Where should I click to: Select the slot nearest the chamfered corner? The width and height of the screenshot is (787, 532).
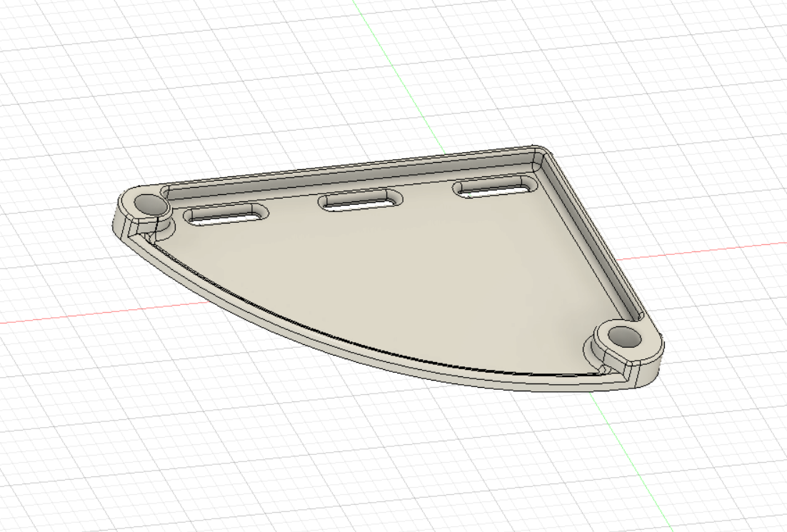coord(495,186)
